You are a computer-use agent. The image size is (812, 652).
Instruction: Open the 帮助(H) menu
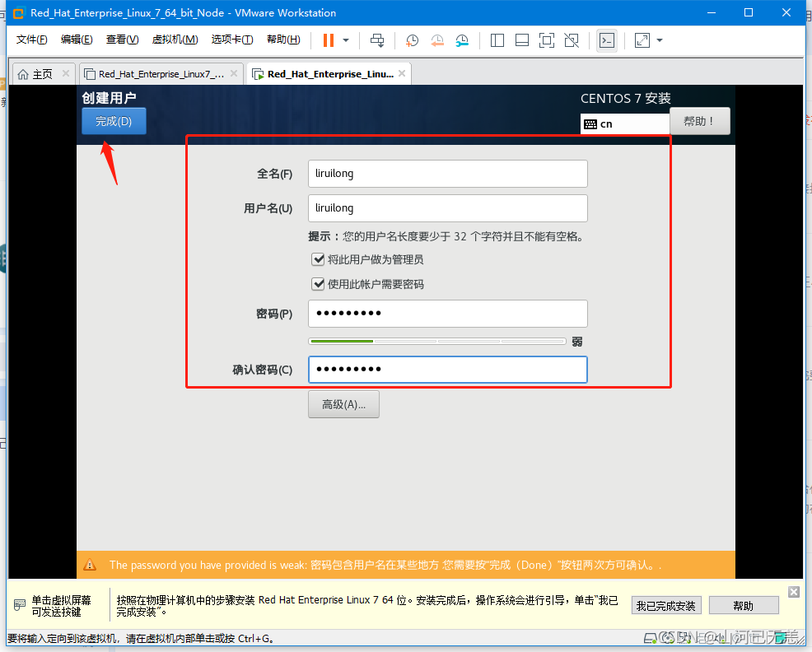(283, 40)
